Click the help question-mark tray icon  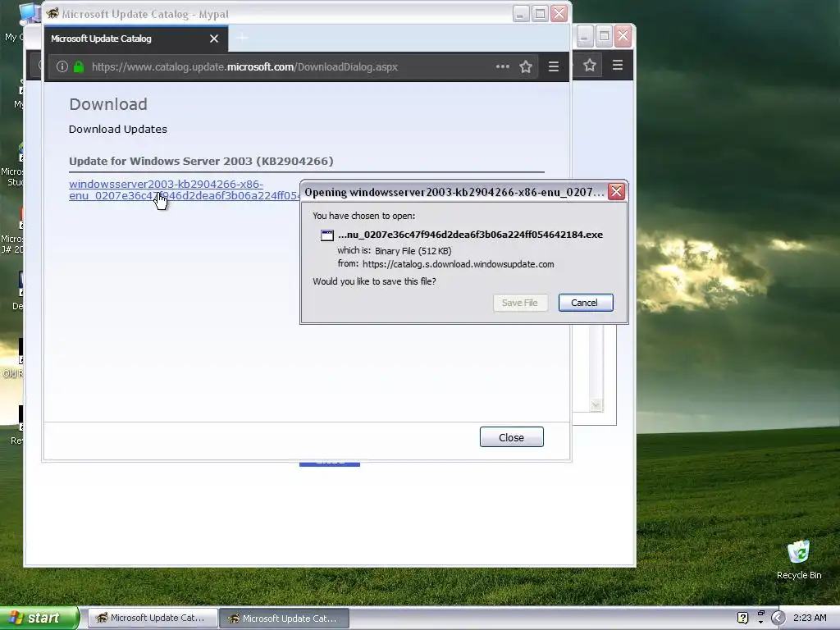[742, 618]
